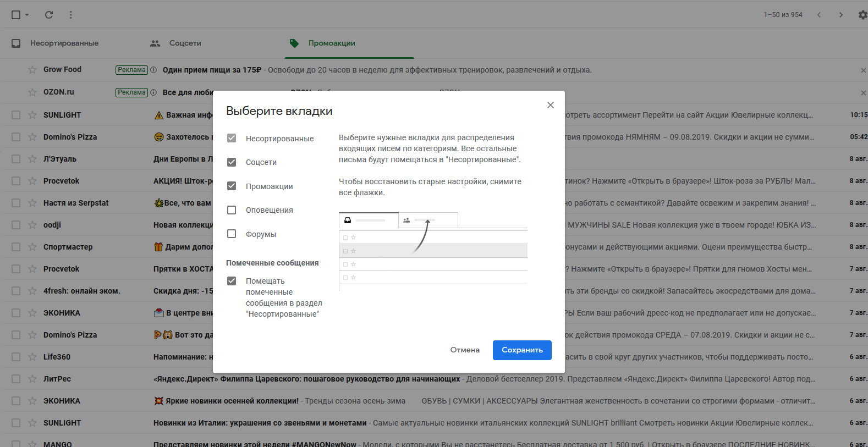Click the refresh inbox icon
868x447 pixels.
(x=49, y=15)
